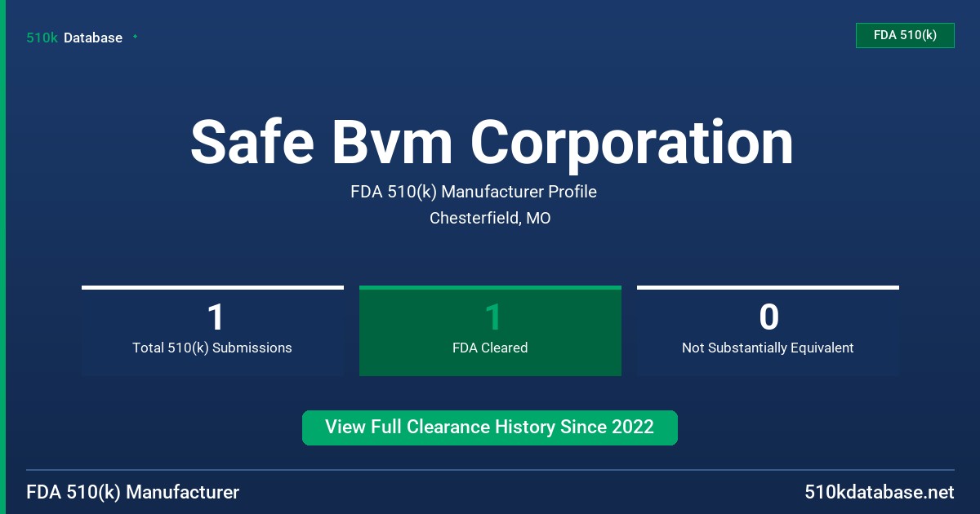Select the Safe Bvm Corporation heading
980x514 pixels.
point(492,143)
